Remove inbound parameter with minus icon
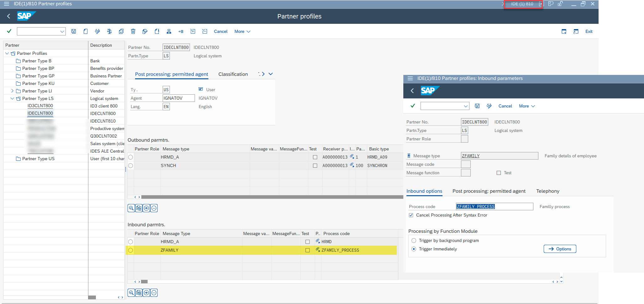 pyautogui.click(x=154, y=293)
